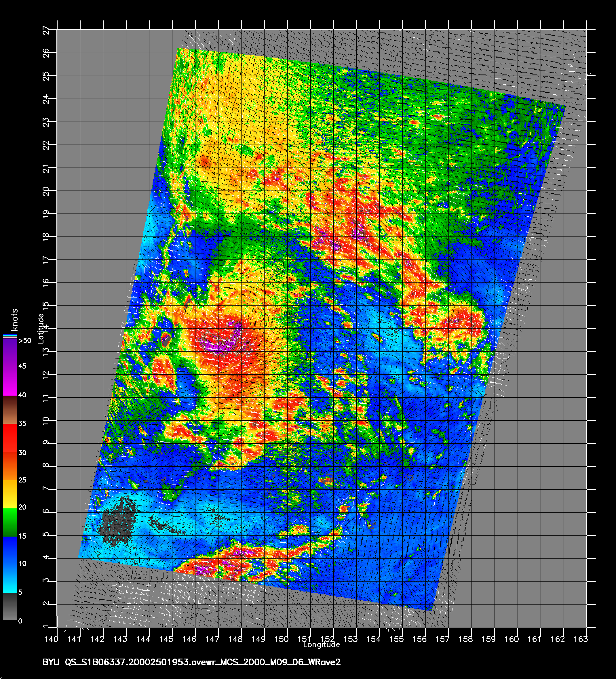Click the longitude tick label '145'
The width and height of the screenshot is (616, 679).
pyautogui.click(x=166, y=639)
